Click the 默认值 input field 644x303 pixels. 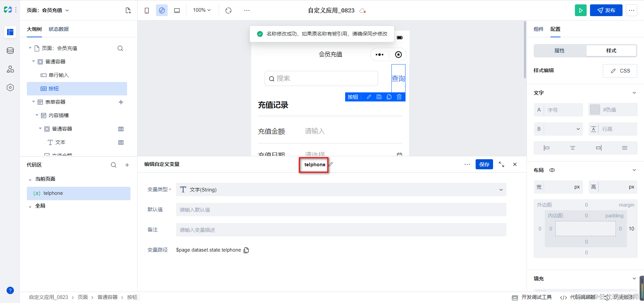[341, 210]
